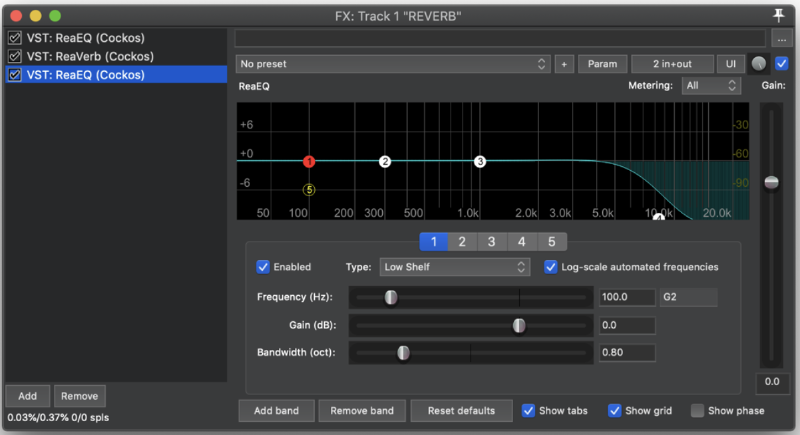Click the 2 in+out routing button

(x=672, y=64)
